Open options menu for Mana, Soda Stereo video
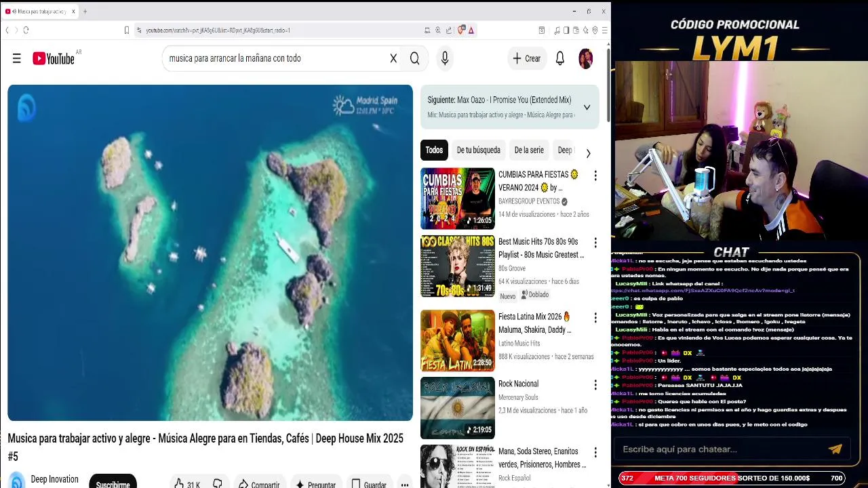The image size is (868, 488). point(595,452)
